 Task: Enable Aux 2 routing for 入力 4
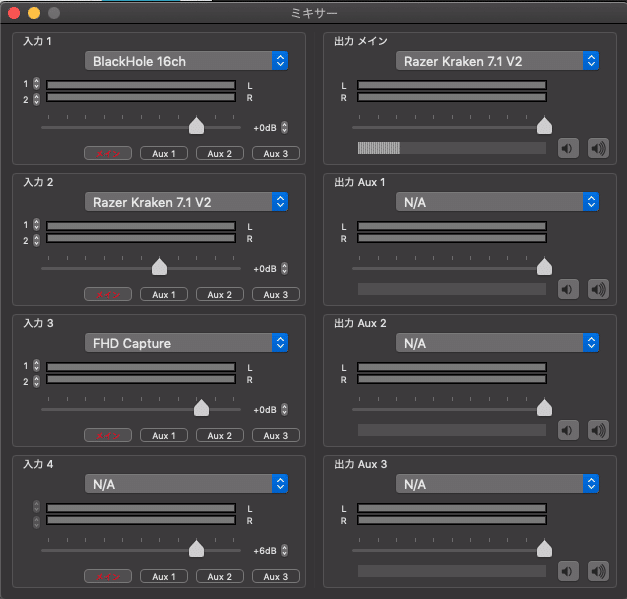(x=220, y=577)
